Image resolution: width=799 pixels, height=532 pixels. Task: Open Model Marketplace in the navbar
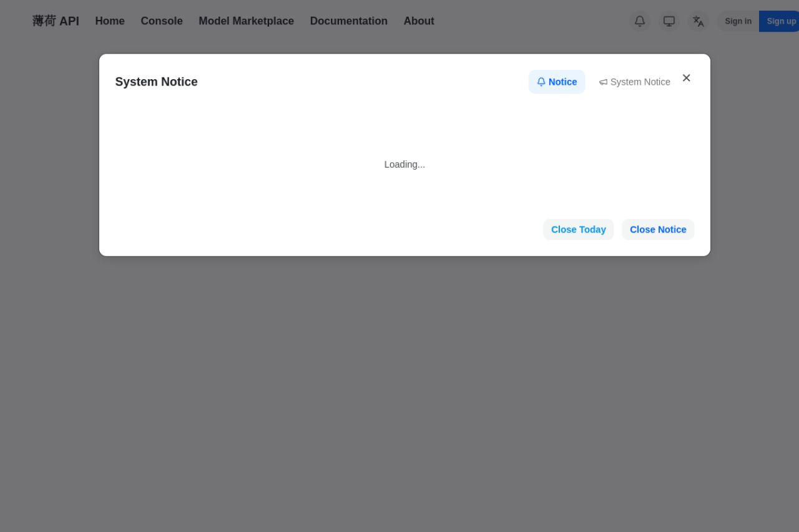(246, 21)
